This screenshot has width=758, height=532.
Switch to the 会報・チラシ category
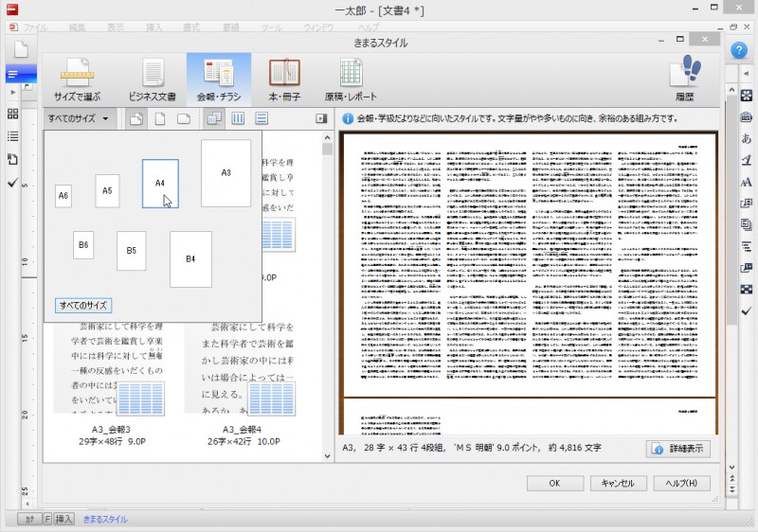click(219, 80)
